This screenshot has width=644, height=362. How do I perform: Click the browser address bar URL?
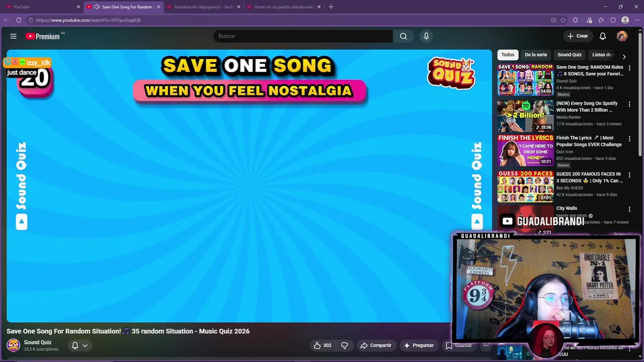click(89, 20)
